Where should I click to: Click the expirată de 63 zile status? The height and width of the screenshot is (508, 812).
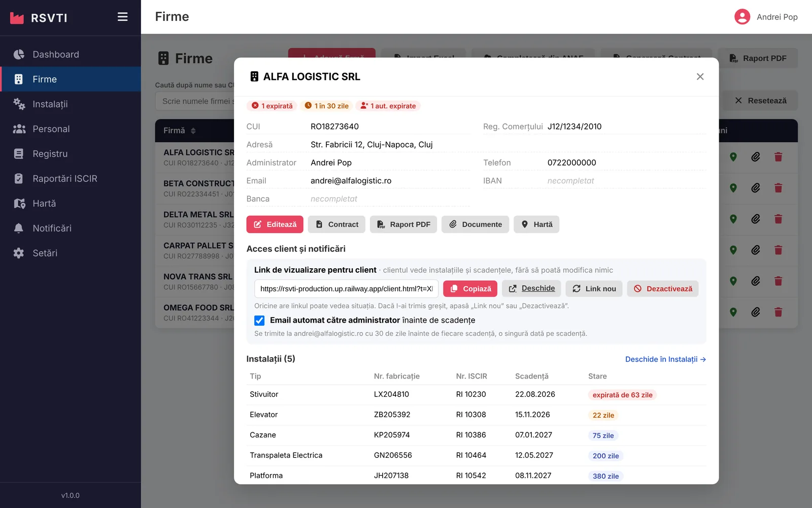(x=622, y=395)
